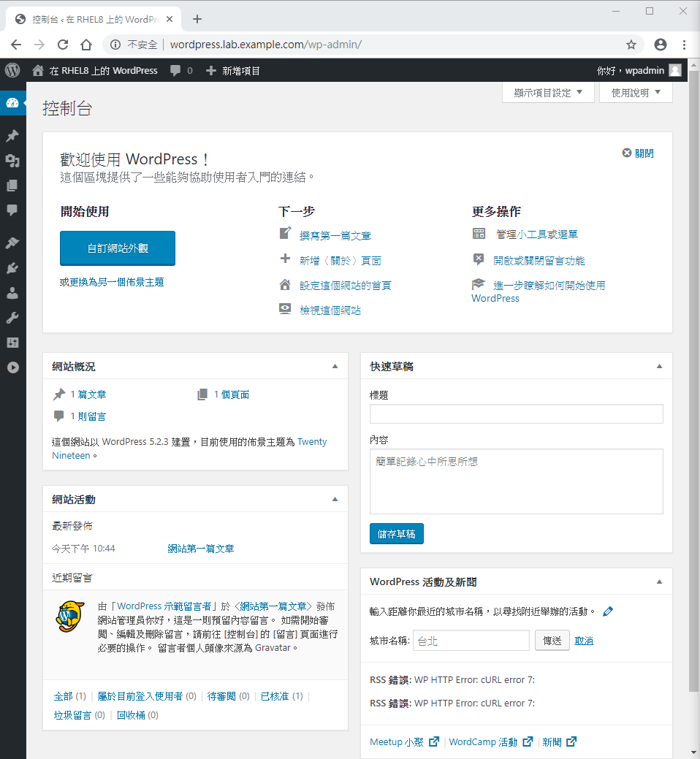Filter comments by 待審閱 (0)
This screenshot has height=759, width=700.
[x=228, y=696]
